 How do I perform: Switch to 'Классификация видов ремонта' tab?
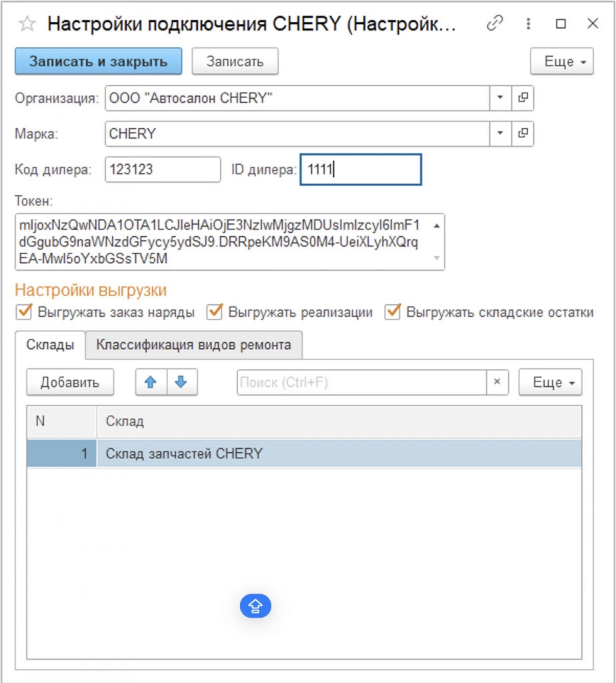(x=194, y=345)
